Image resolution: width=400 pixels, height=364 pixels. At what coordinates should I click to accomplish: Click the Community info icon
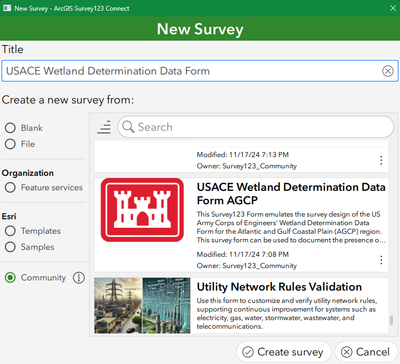tap(79, 278)
